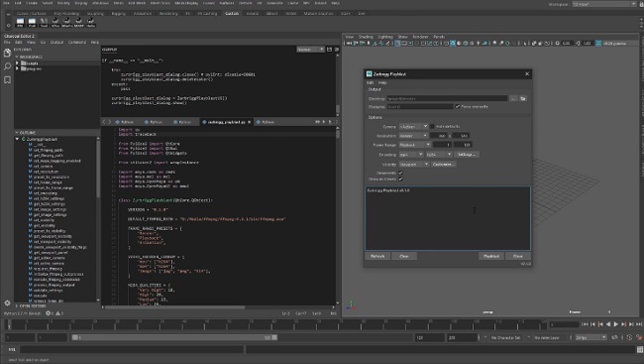Open the Resolution preset dropdown
This screenshot has width=644, height=364.
point(413,136)
